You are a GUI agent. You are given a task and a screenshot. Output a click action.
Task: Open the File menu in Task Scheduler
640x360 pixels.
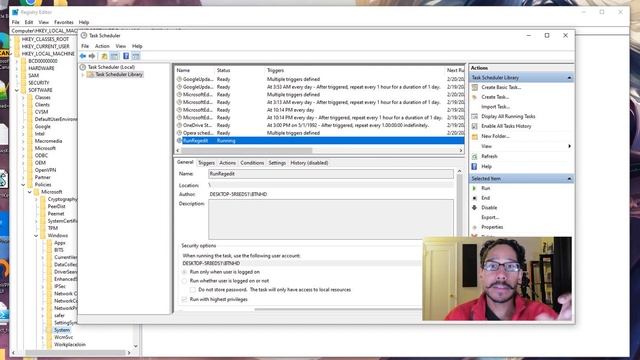(85, 46)
